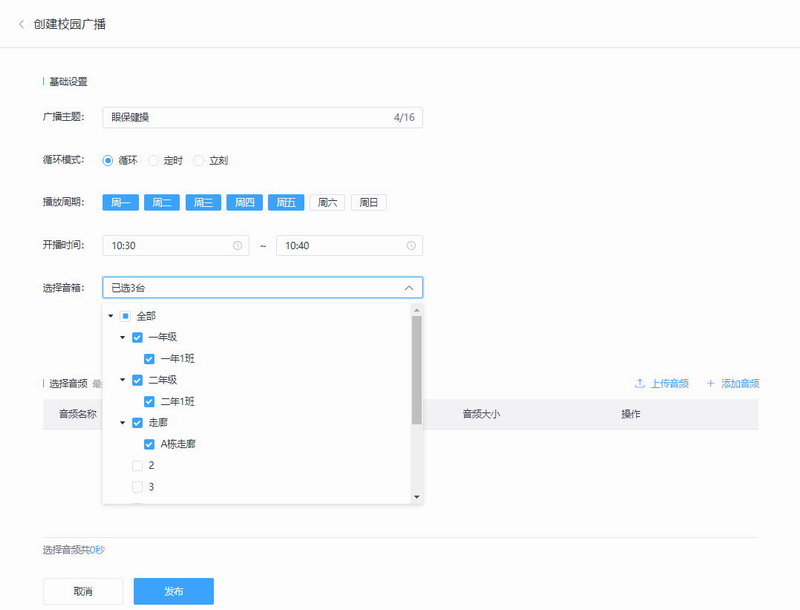Click the 添加音频 plus icon
The height and width of the screenshot is (610, 800).
coord(711,384)
